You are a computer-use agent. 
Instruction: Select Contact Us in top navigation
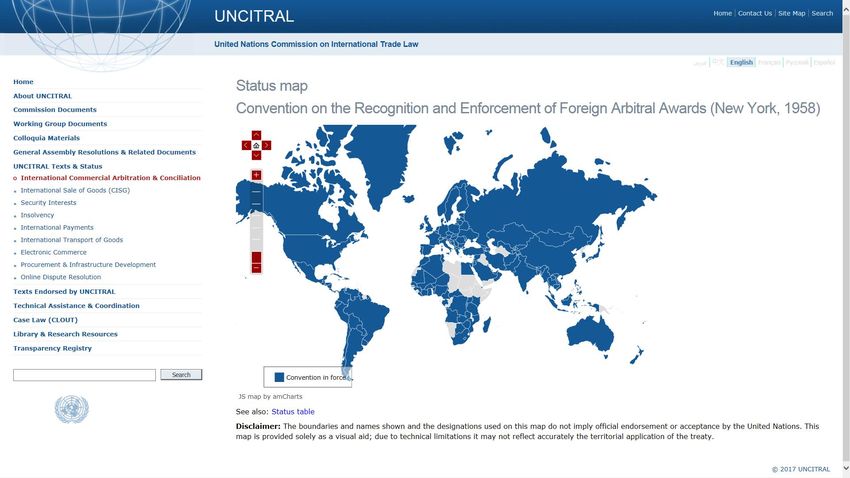click(x=755, y=13)
